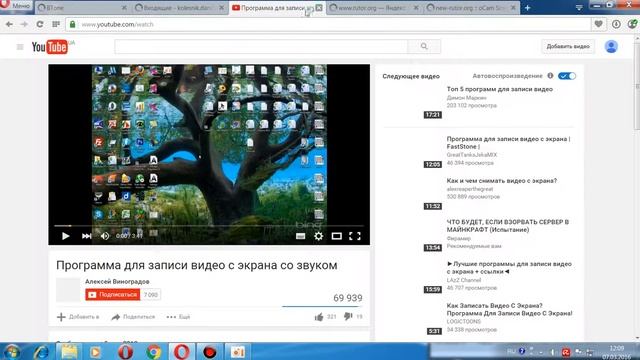The height and width of the screenshot is (360, 640).
Task: Launch Google Chrome from taskbar
Action: click(153, 351)
